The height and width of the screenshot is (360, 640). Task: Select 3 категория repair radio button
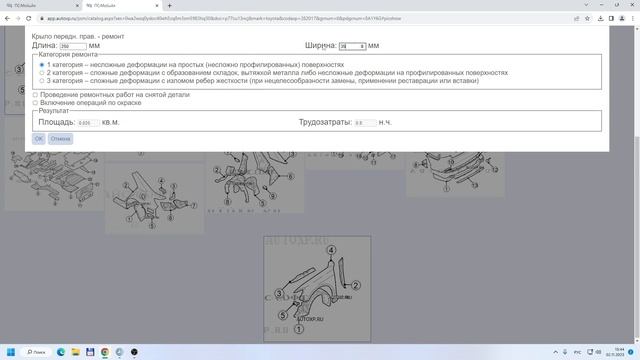tap(42, 81)
